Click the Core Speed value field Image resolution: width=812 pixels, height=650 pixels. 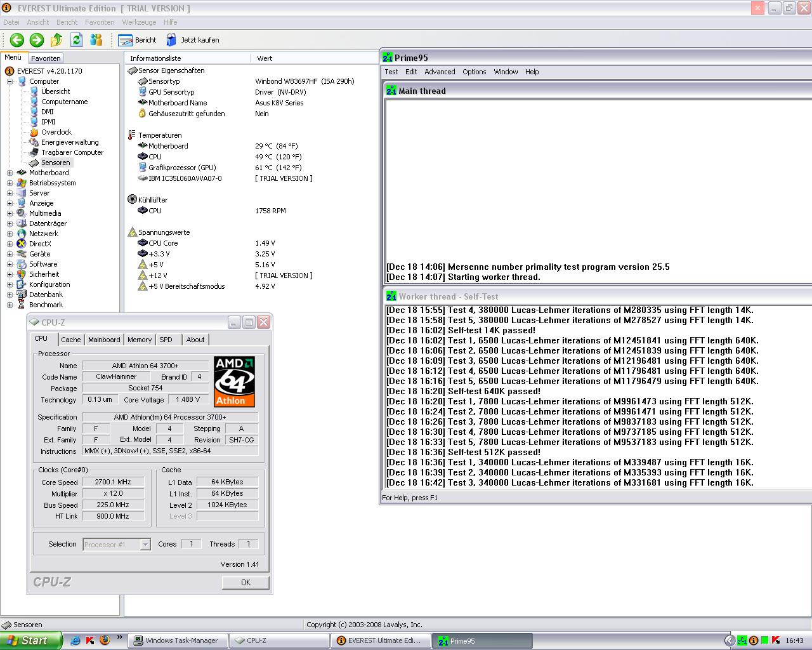tap(113, 482)
